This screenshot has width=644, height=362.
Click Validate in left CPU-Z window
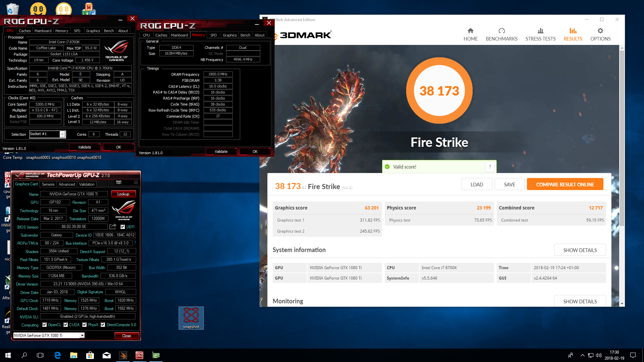(85, 147)
